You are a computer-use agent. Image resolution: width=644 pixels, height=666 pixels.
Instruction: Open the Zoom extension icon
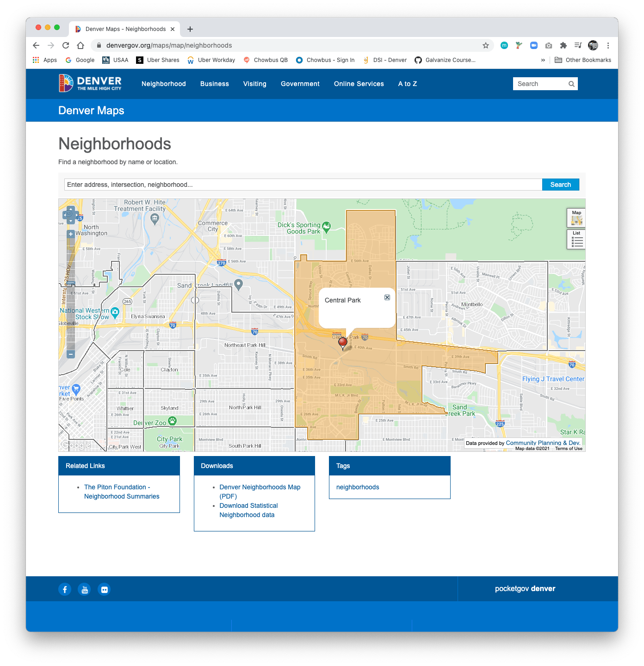(534, 45)
